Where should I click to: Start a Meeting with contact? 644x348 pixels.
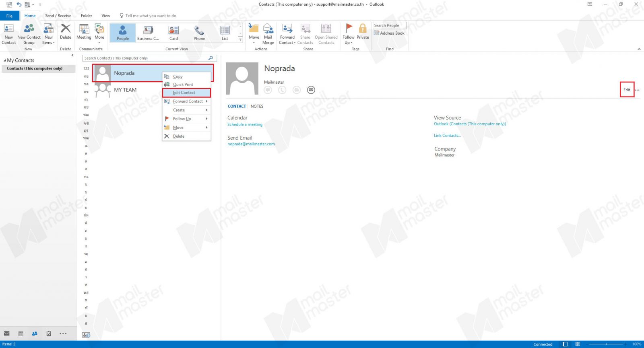[x=84, y=32]
